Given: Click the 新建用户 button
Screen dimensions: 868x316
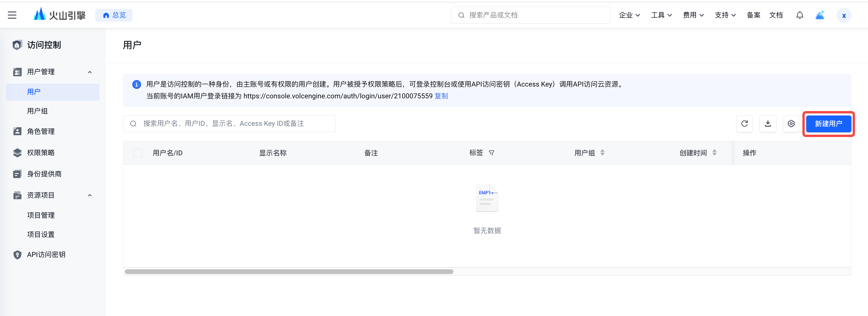Looking at the screenshot, I should (x=828, y=124).
